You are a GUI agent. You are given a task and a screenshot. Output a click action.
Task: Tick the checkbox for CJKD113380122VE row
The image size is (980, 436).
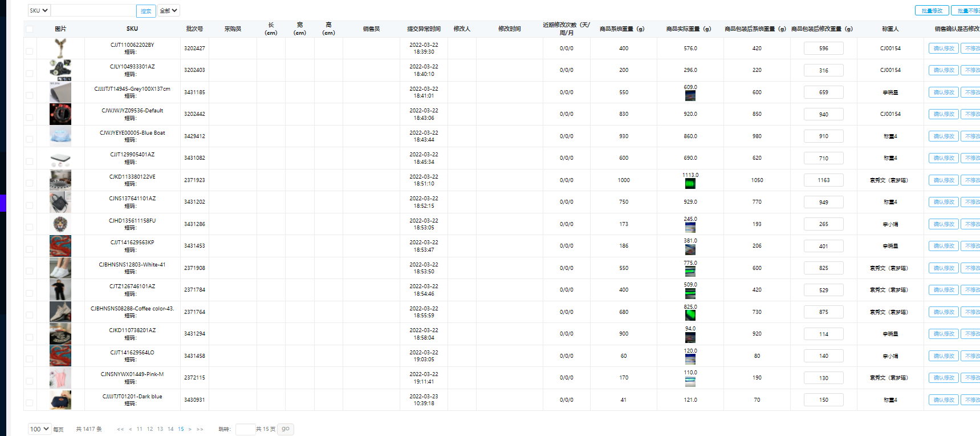point(29,183)
